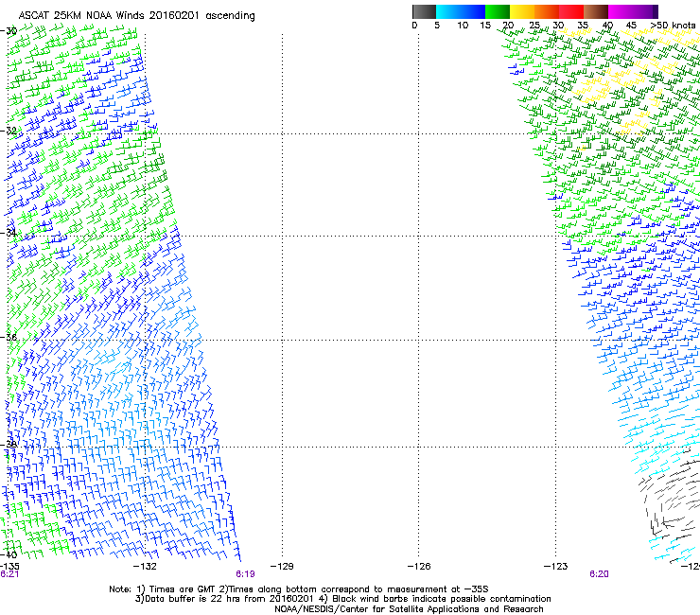Click the gray 0-5 knots color swatch
This screenshot has height=615, width=700.
424,11
